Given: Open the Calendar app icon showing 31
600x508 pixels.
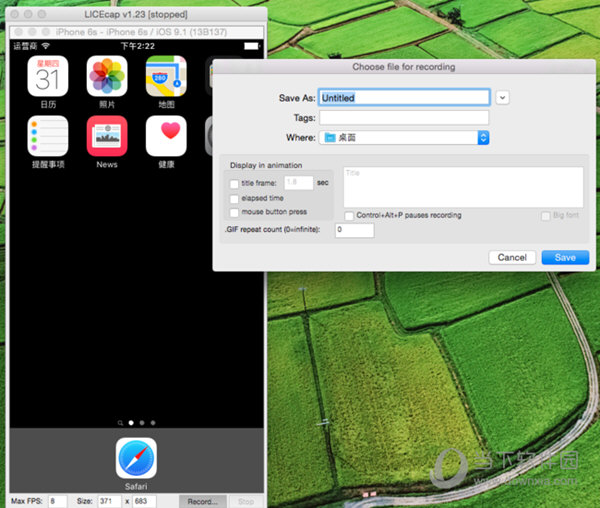Looking at the screenshot, I should point(48,76).
